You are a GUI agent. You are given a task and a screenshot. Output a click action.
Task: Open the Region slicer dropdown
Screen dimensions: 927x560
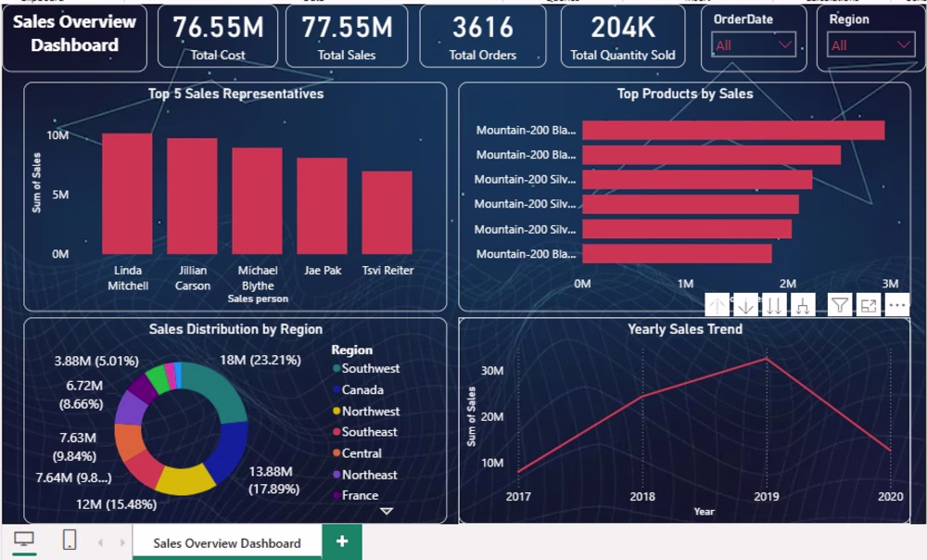pyautogui.click(x=870, y=45)
